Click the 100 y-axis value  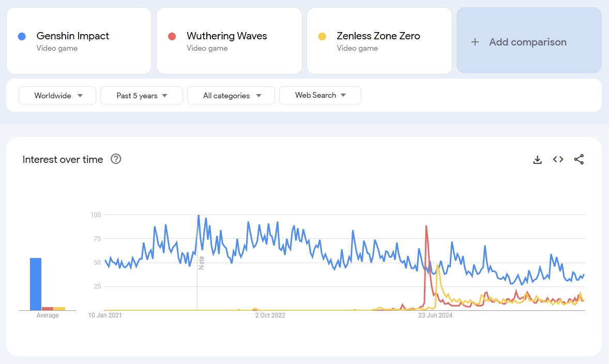96,215
